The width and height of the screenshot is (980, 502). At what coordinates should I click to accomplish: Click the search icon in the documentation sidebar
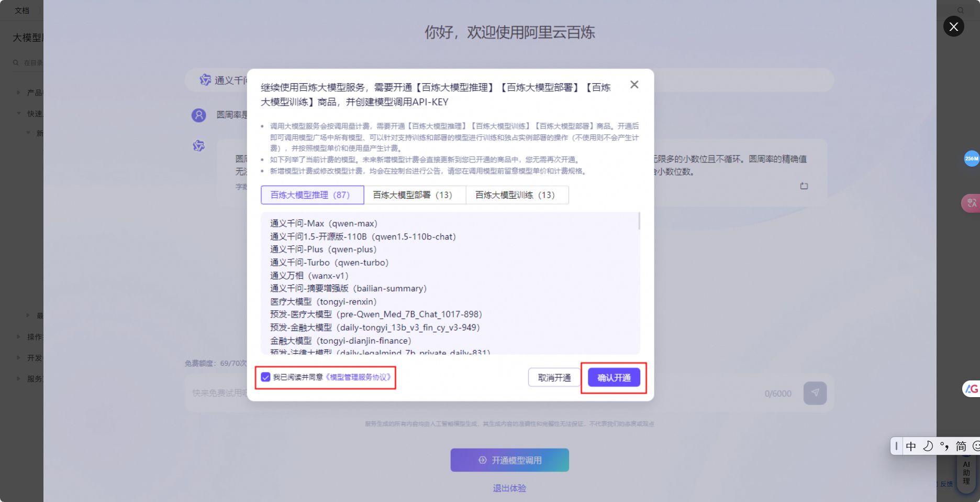tap(15, 62)
